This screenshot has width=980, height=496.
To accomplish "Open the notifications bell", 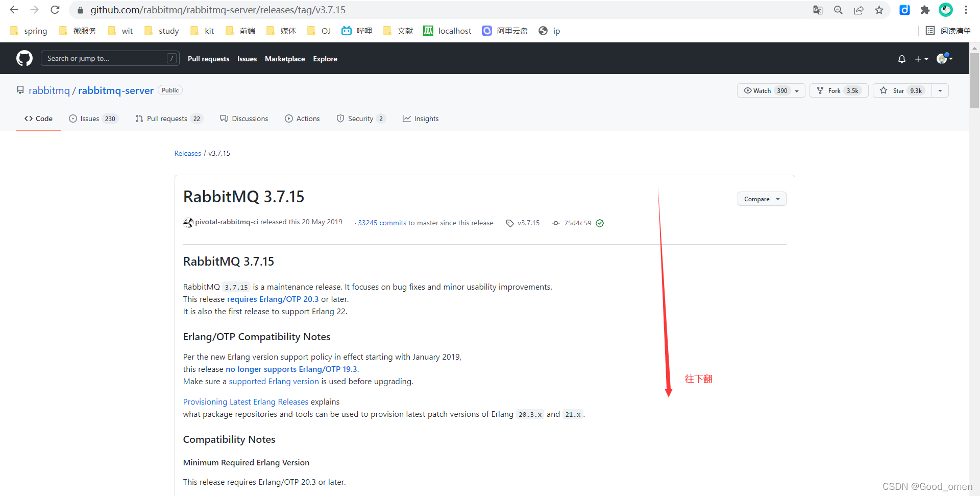I will click(902, 59).
